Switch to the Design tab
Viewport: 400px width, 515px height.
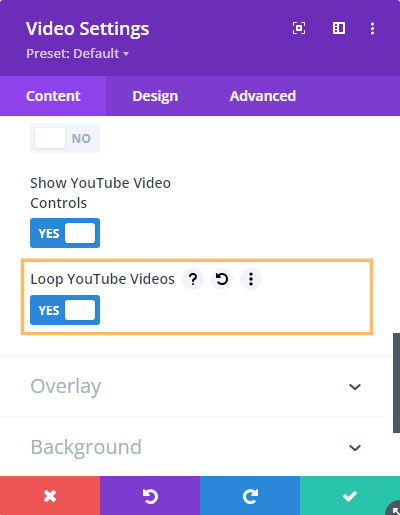155,96
